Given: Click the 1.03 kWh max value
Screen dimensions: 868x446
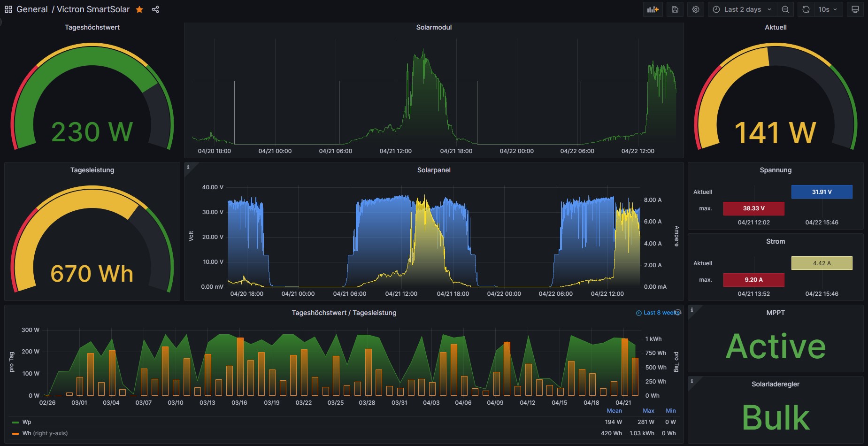Looking at the screenshot, I should 642,433.
